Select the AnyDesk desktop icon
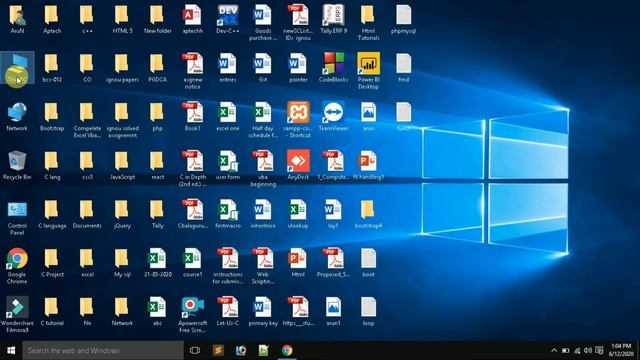The image size is (640, 360). [298, 165]
